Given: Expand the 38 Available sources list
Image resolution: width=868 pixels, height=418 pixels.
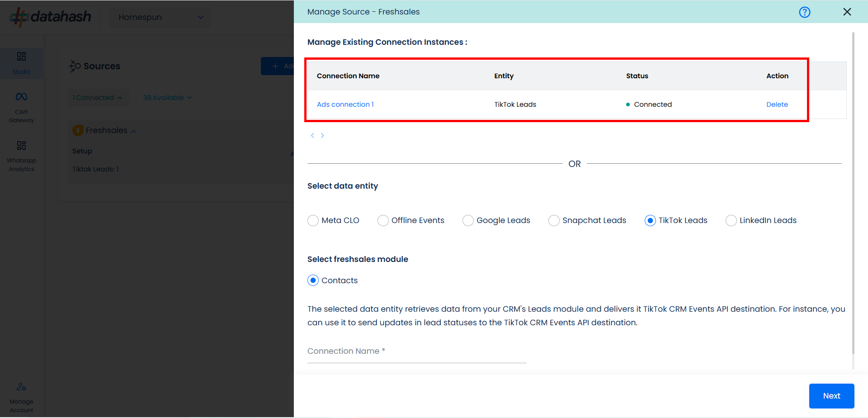Looking at the screenshot, I should [167, 98].
